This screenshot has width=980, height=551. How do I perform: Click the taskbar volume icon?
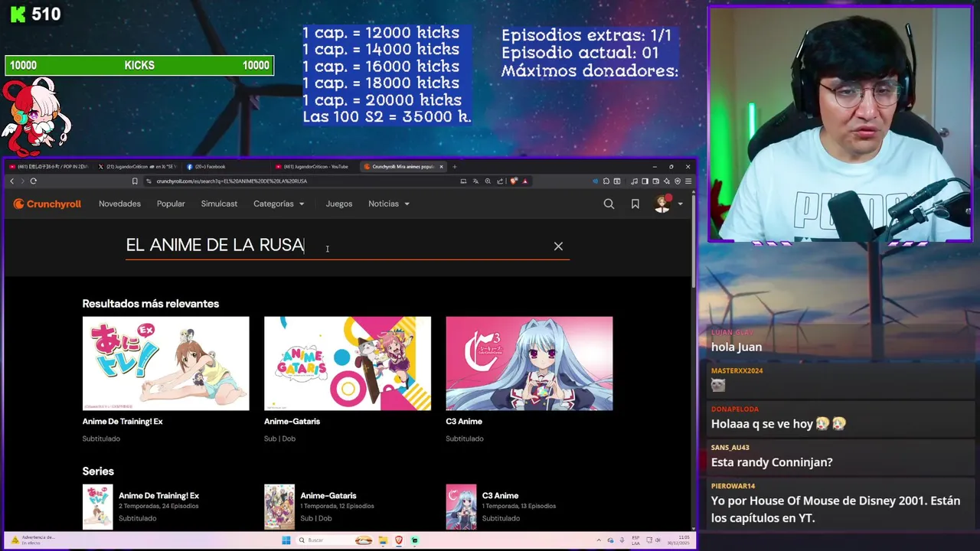click(x=658, y=540)
